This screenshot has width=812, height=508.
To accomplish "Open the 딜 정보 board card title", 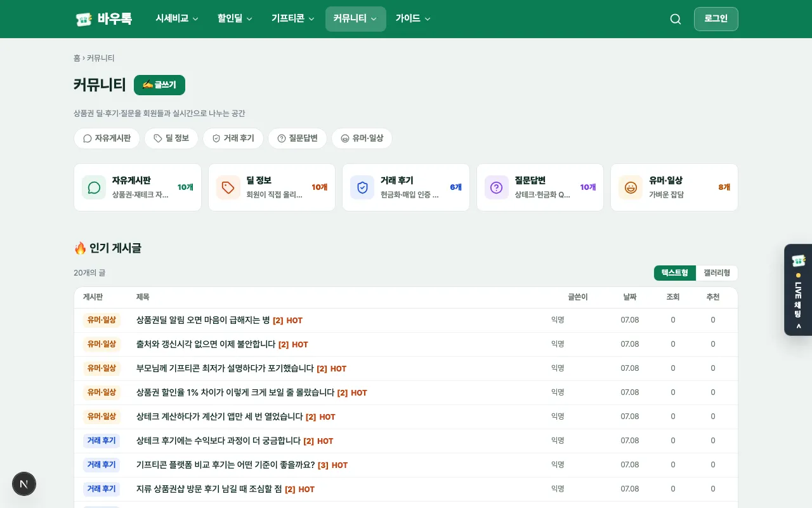I will 259,180.
